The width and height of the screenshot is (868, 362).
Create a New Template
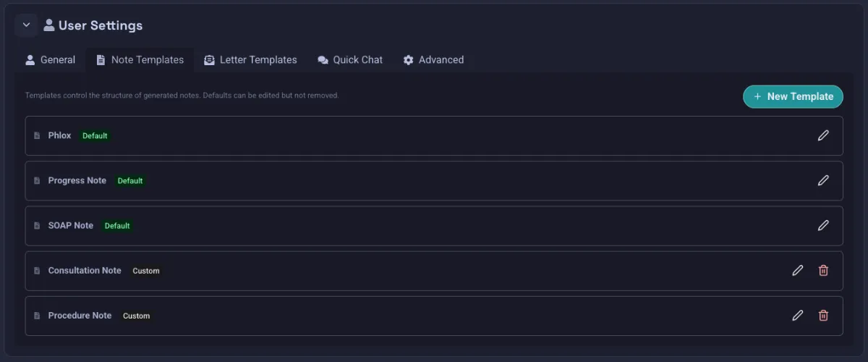pyautogui.click(x=793, y=96)
